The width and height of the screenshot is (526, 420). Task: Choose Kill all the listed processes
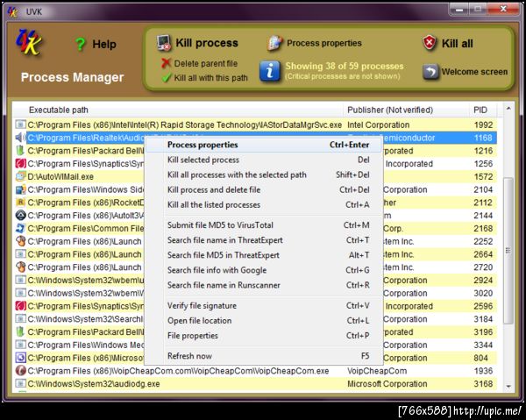click(x=263, y=205)
